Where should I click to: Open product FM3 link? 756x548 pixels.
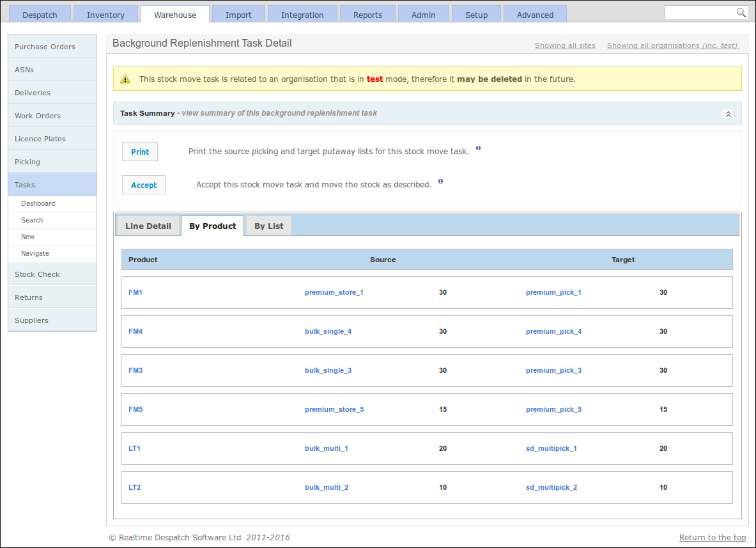pos(135,370)
